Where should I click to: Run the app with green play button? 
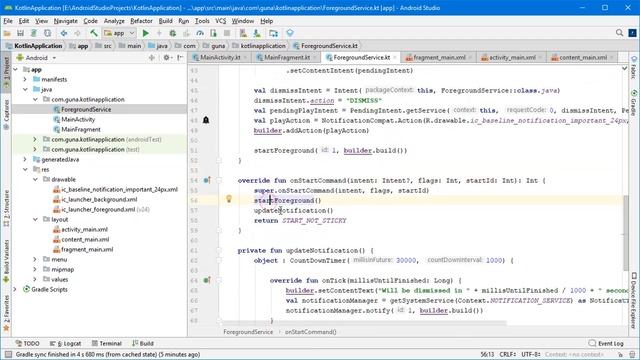click(x=145, y=33)
